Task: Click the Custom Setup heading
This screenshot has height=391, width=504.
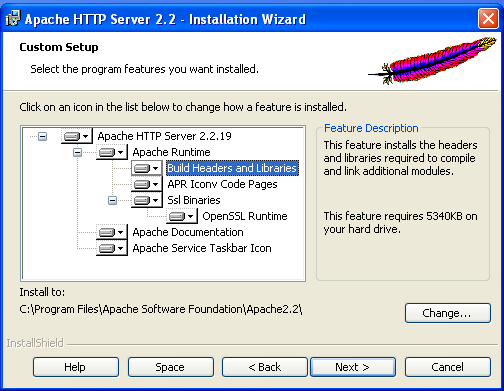Action: [x=59, y=47]
